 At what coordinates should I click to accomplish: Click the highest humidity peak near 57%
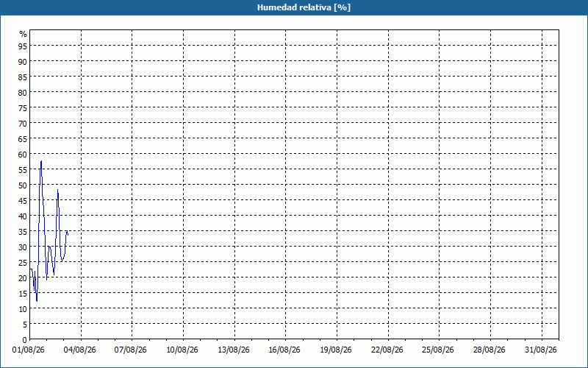pyautogui.click(x=41, y=161)
